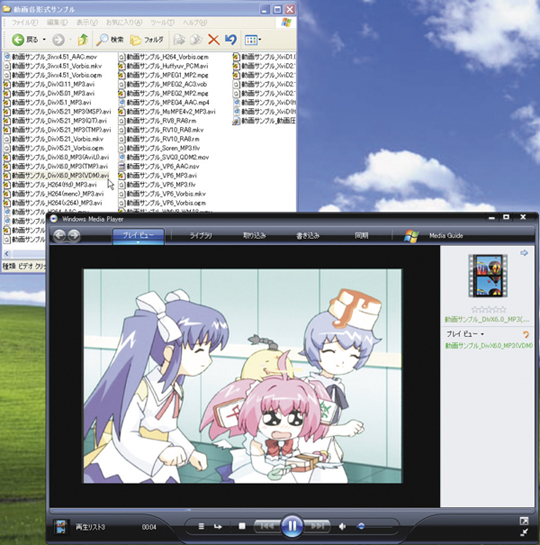Switch Media Player to compact mode
Image resolution: width=540 pixels, height=545 pixels.
[524, 532]
